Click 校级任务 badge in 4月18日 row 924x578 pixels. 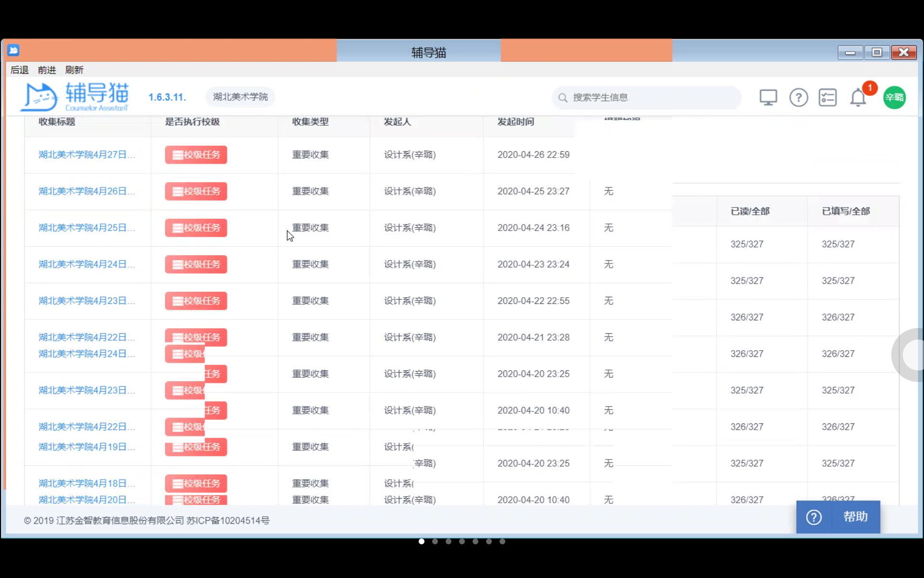point(196,484)
